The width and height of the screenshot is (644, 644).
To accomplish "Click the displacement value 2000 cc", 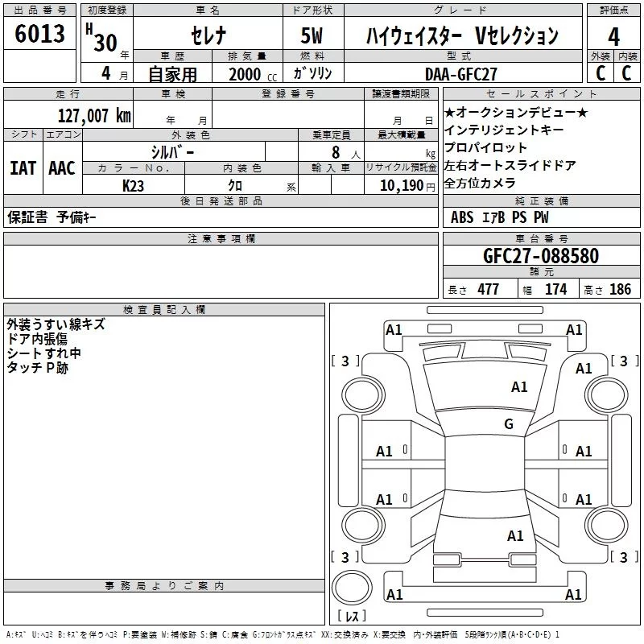I will pos(253,74).
